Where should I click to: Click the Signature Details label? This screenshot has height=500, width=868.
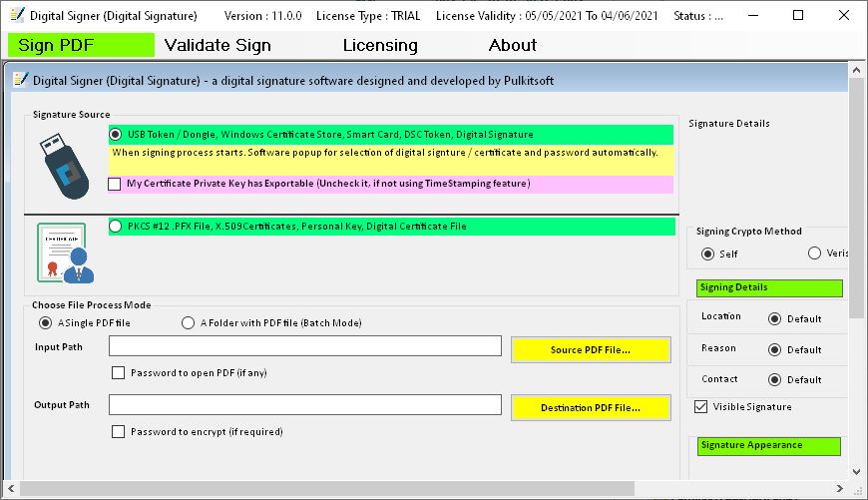pos(729,124)
